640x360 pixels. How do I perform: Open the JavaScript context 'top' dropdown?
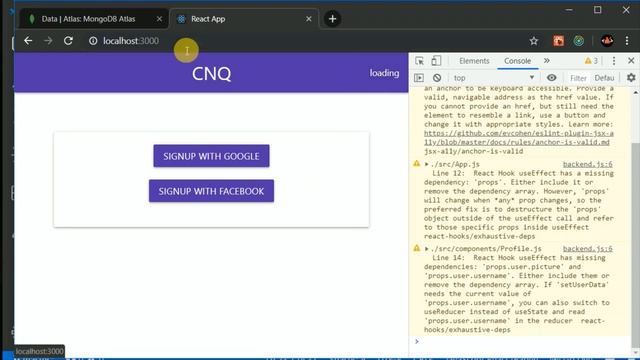494,78
